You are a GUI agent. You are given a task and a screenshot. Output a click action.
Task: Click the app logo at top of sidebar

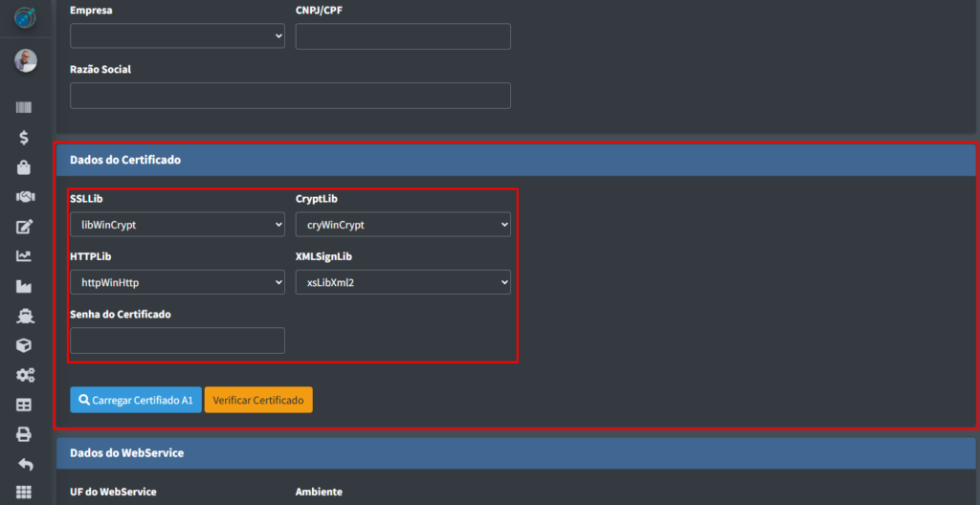(25, 17)
